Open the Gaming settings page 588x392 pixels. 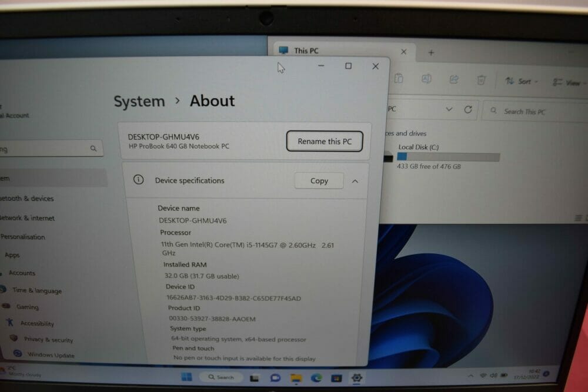(27, 307)
